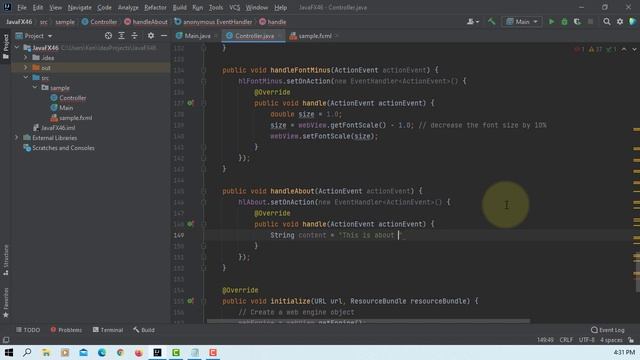640x360 pixels.
Task: Click the Build Project hammer icon
Action: [491, 22]
